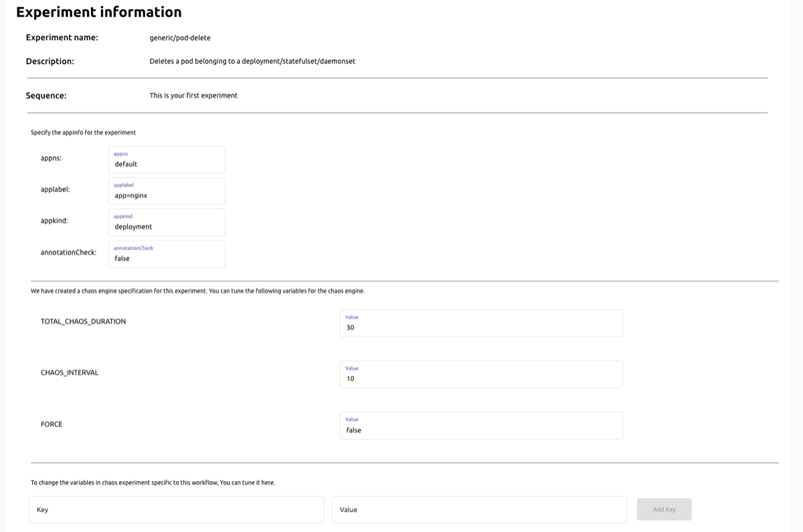
Task: Click "Specify the appinfo for the experiment" text
Action: tap(83, 132)
